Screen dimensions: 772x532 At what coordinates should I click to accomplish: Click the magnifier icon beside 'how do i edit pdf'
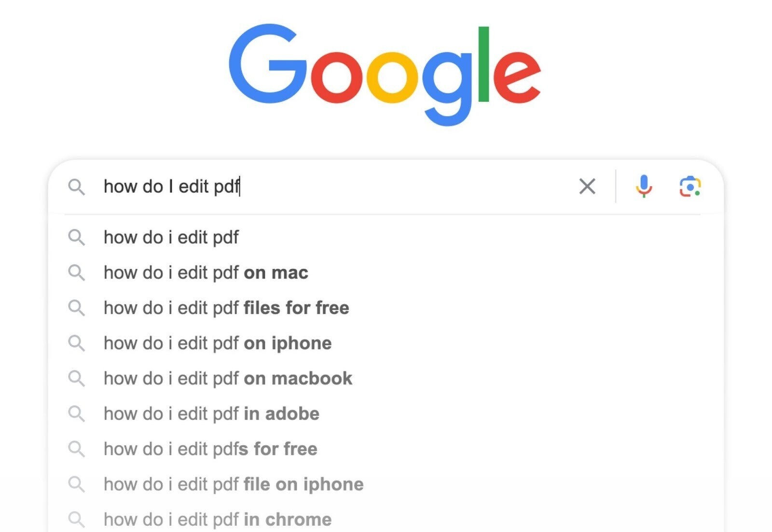tap(77, 237)
